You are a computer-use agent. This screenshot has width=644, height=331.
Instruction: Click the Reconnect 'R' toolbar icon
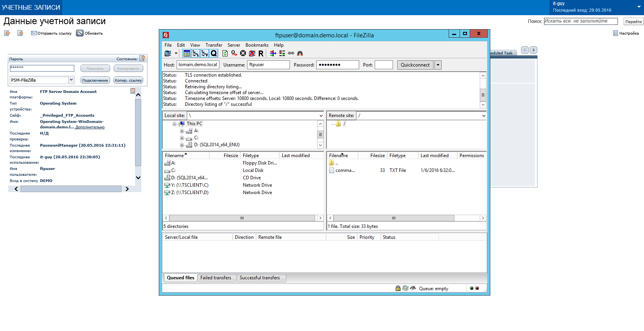pyautogui.click(x=261, y=53)
